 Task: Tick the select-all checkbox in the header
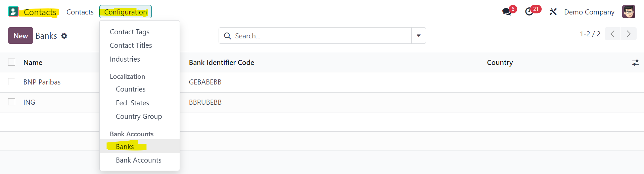tap(12, 62)
